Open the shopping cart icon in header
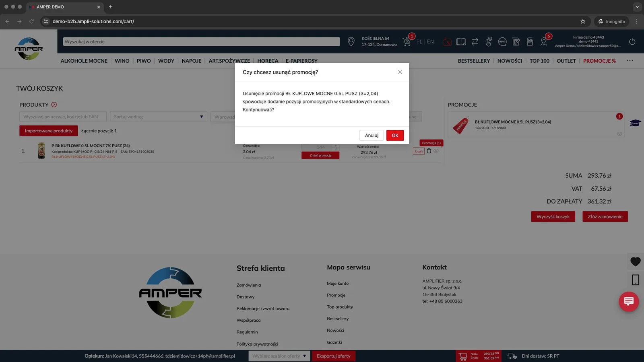Screen dimensions: 644x362 (x=407, y=41)
